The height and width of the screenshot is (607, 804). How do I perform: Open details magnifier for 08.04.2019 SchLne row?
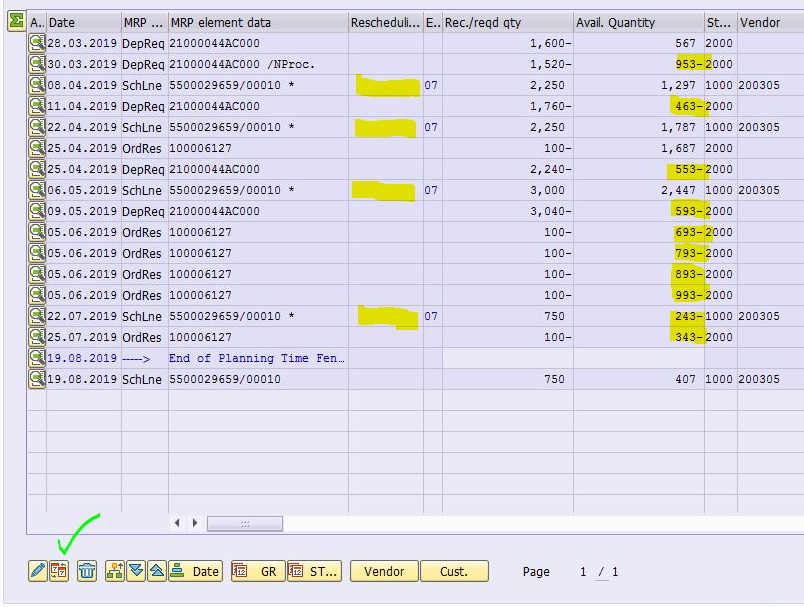click(37, 85)
